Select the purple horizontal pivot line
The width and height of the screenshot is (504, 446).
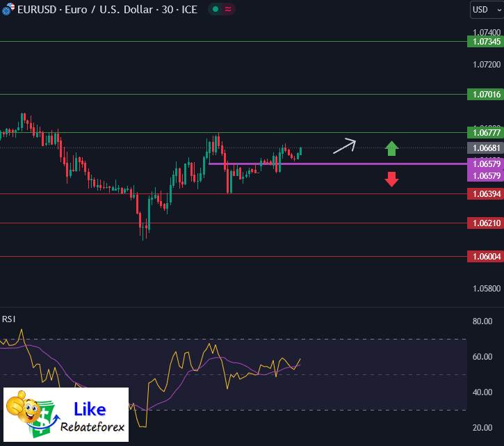(x=337, y=164)
